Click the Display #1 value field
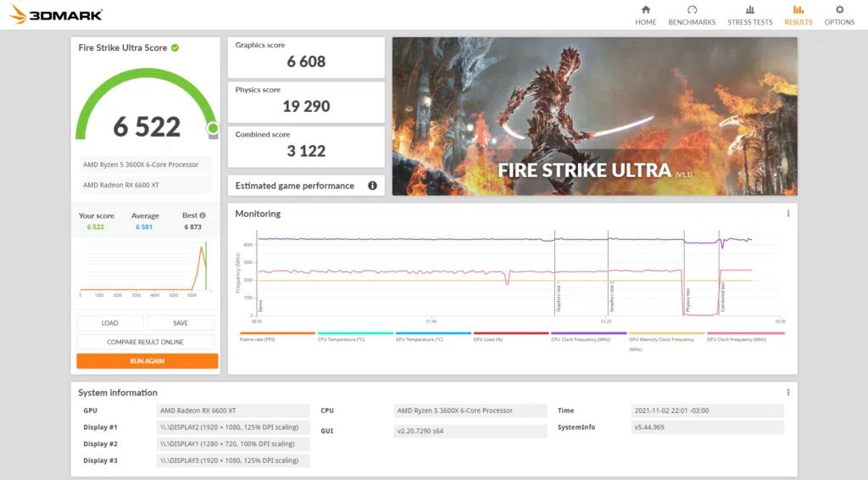The image size is (868, 480). (232, 427)
